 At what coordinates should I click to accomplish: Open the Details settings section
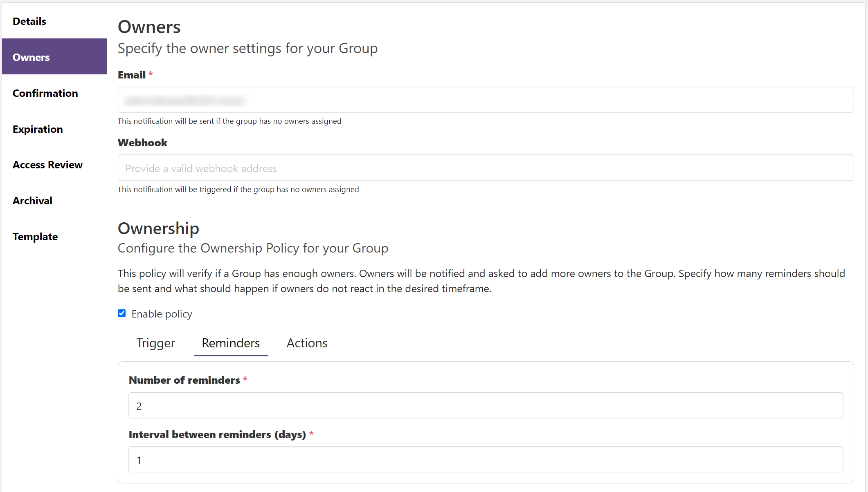click(x=29, y=21)
